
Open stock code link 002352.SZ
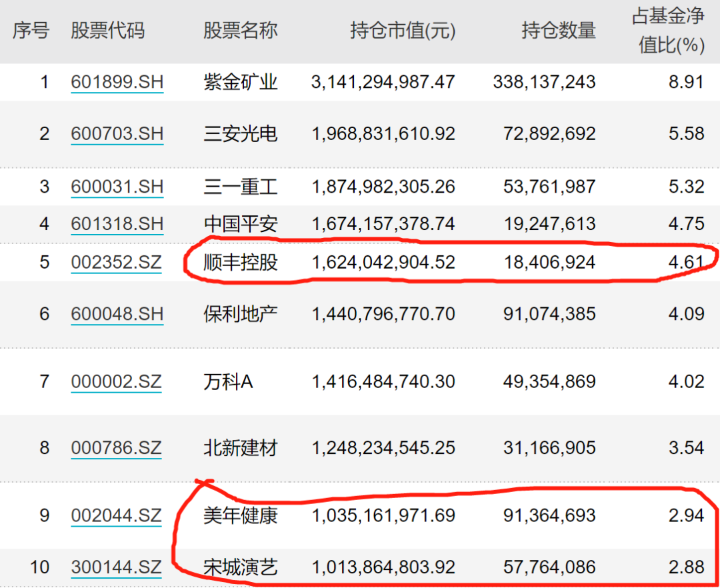(116, 263)
